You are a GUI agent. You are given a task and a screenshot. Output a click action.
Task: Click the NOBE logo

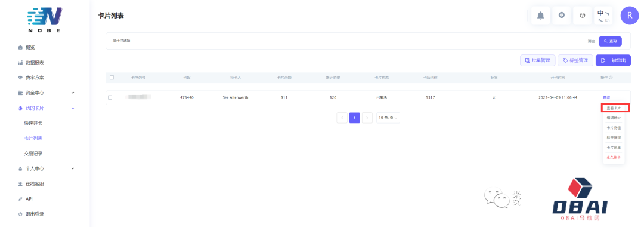tap(44, 20)
